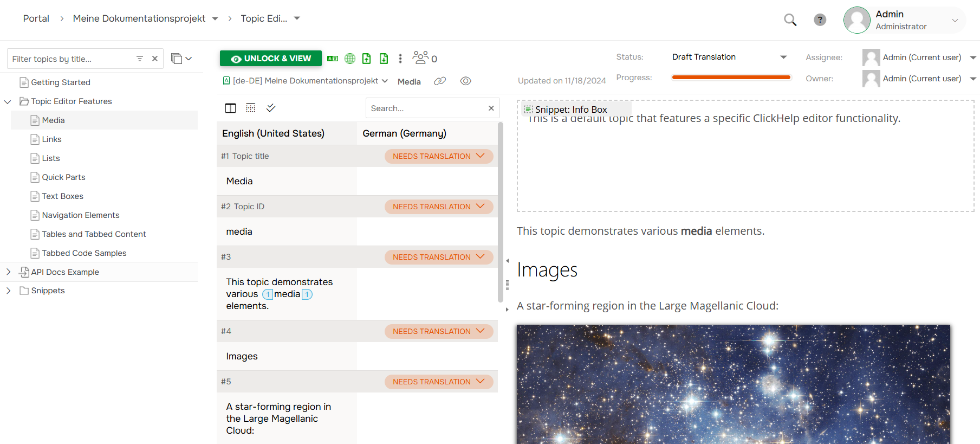980x444 pixels.
Task: Click the orange translation progress bar
Action: pyautogui.click(x=731, y=78)
